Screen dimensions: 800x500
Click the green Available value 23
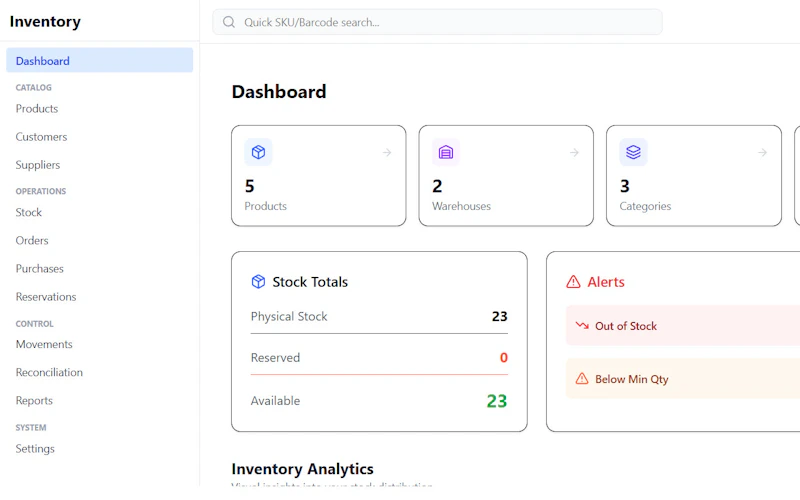(x=496, y=401)
